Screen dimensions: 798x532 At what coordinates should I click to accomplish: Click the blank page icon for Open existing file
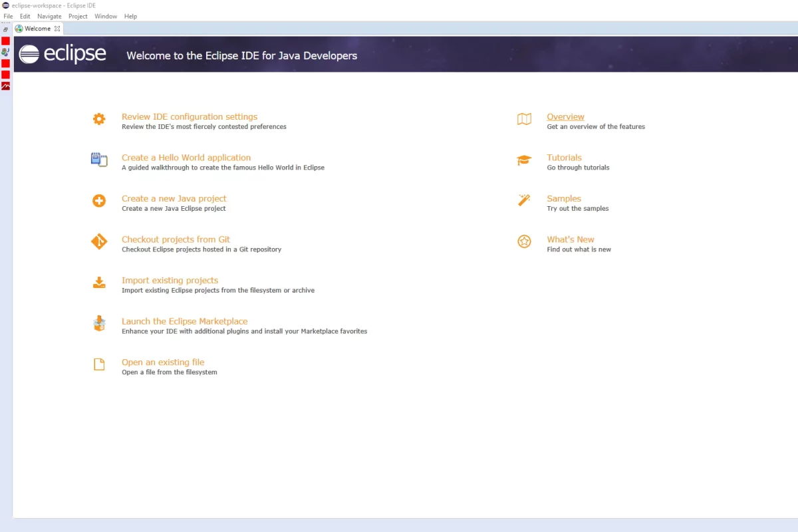[x=99, y=364]
